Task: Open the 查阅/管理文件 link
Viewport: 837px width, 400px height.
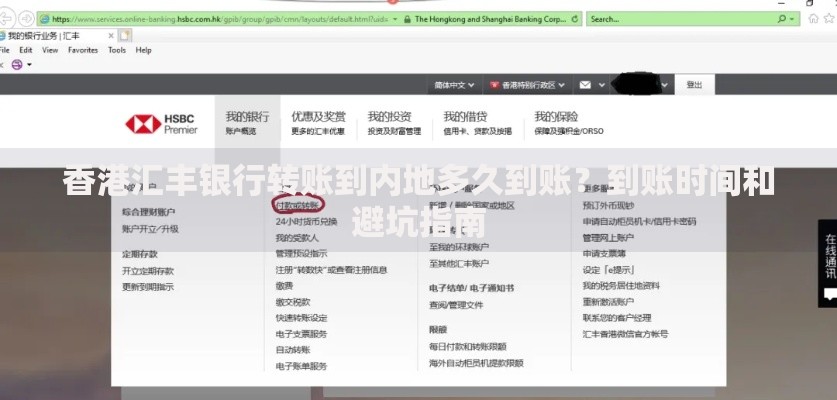Action: [x=456, y=305]
